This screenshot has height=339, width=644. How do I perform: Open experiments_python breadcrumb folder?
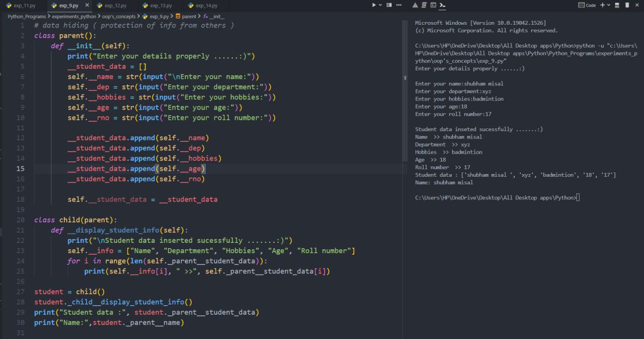(74, 16)
